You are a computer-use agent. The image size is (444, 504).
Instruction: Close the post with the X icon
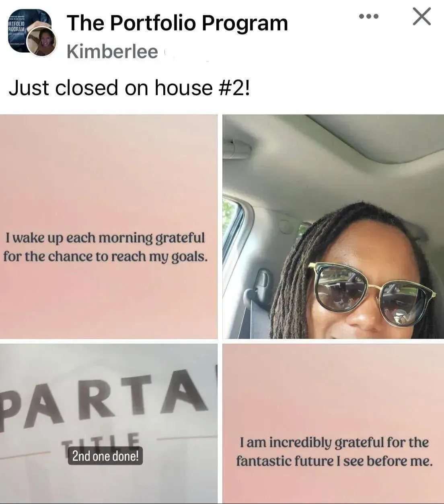[422, 16]
